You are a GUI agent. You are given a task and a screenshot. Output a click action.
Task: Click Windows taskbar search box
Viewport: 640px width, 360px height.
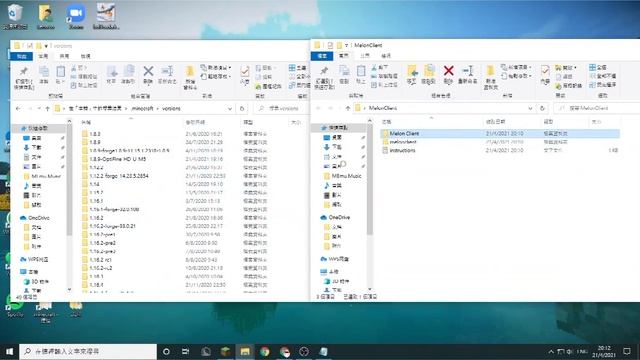88,351
